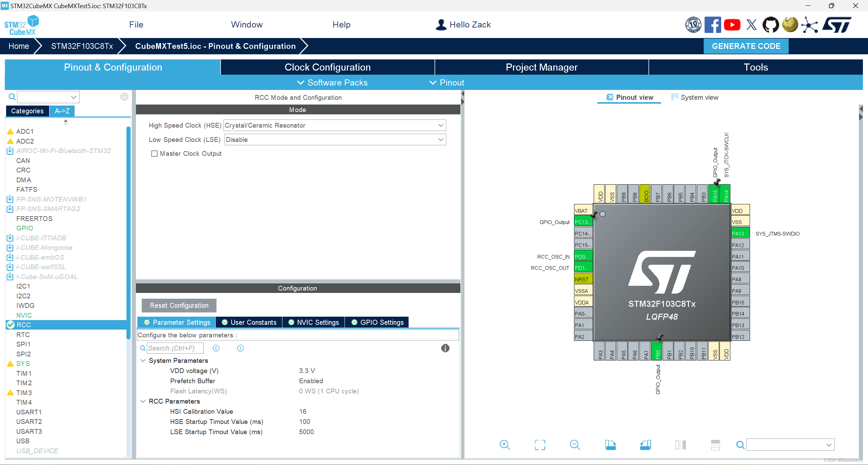
Task: Click the vertical split view icon
Action: [x=680, y=445]
